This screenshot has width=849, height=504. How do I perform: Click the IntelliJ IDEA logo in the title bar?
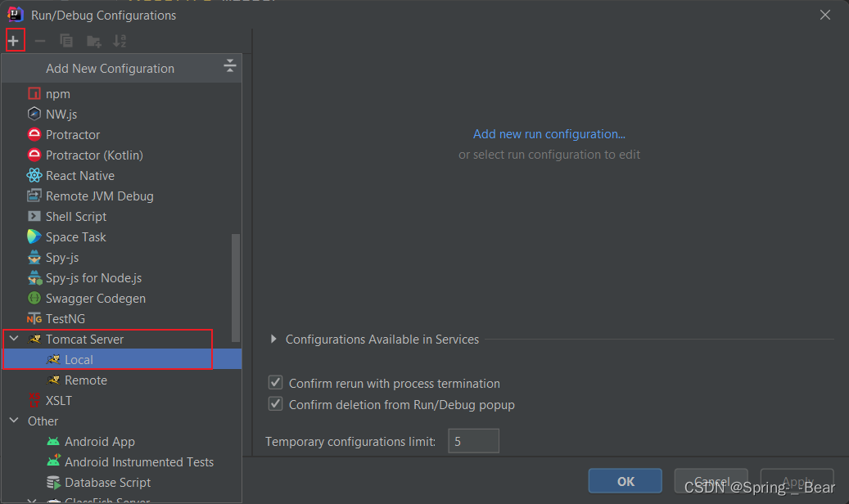click(16, 15)
